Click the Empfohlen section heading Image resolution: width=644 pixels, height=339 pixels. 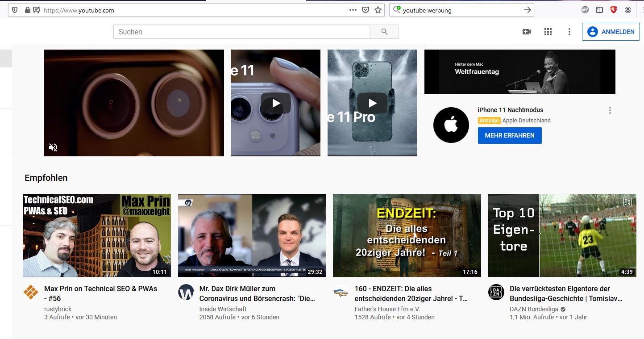click(46, 178)
